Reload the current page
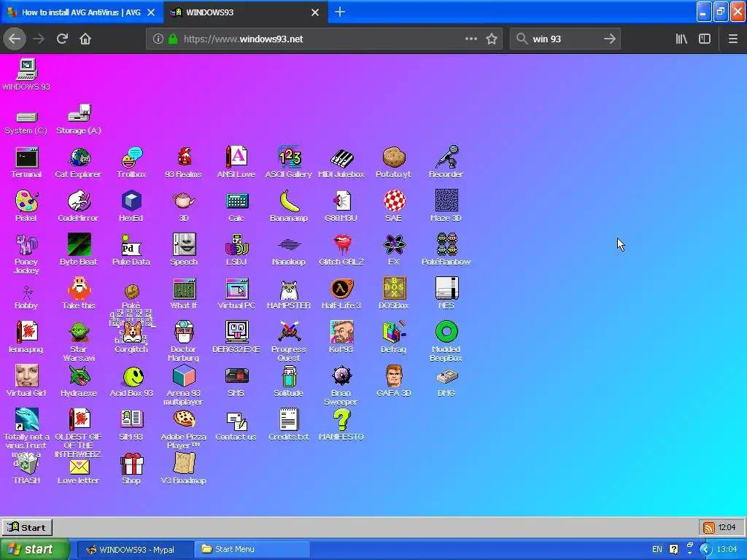This screenshot has height=560, width=747. pyautogui.click(x=62, y=39)
